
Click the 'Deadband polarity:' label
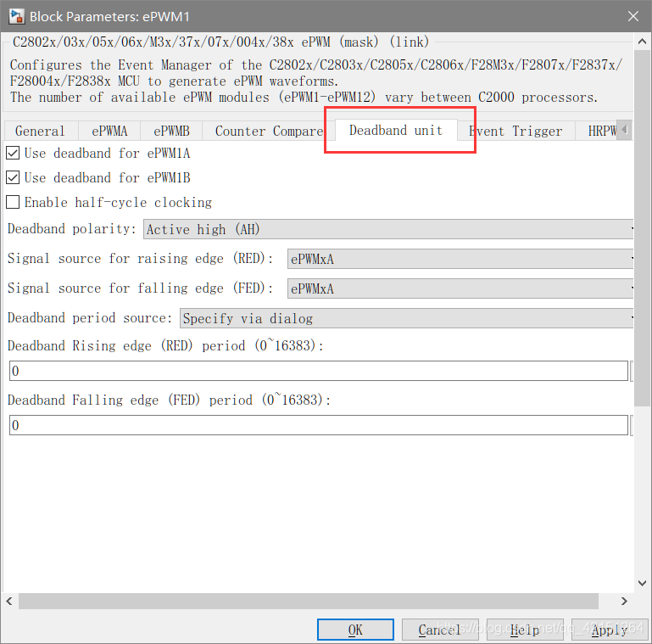pos(71,229)
